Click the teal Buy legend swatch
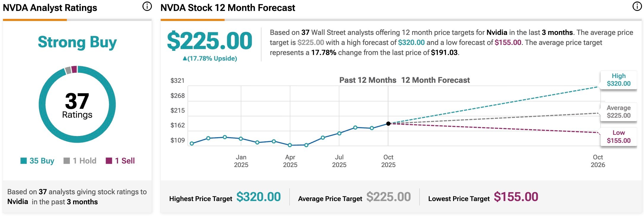 [x=24, y=161]
